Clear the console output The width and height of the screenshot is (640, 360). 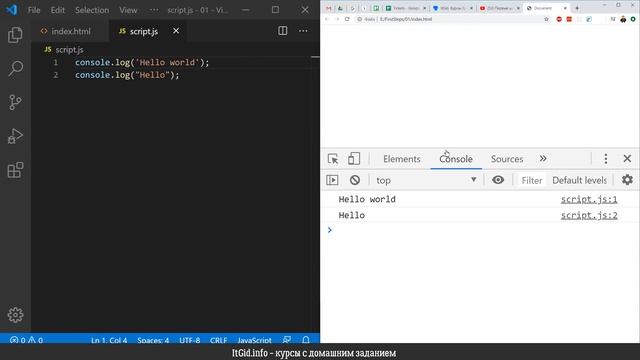tap(355, 180)
